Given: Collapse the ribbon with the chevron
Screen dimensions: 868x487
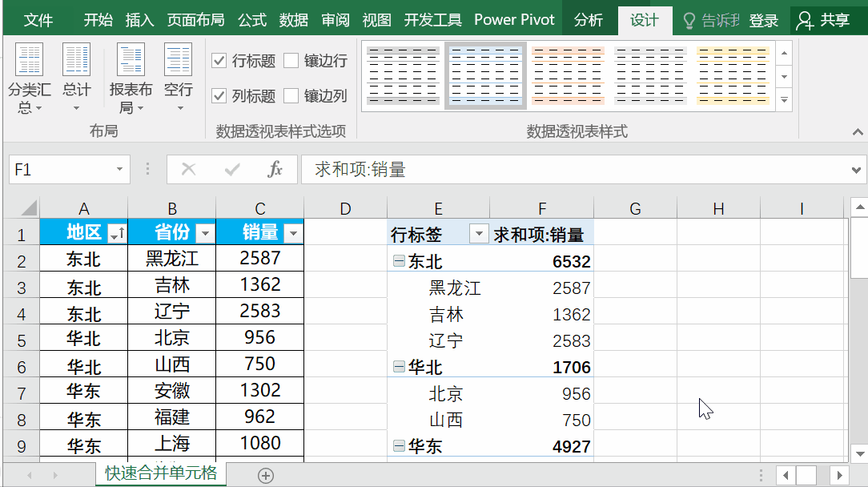Looking at the screenshot, I should point(858,132).
